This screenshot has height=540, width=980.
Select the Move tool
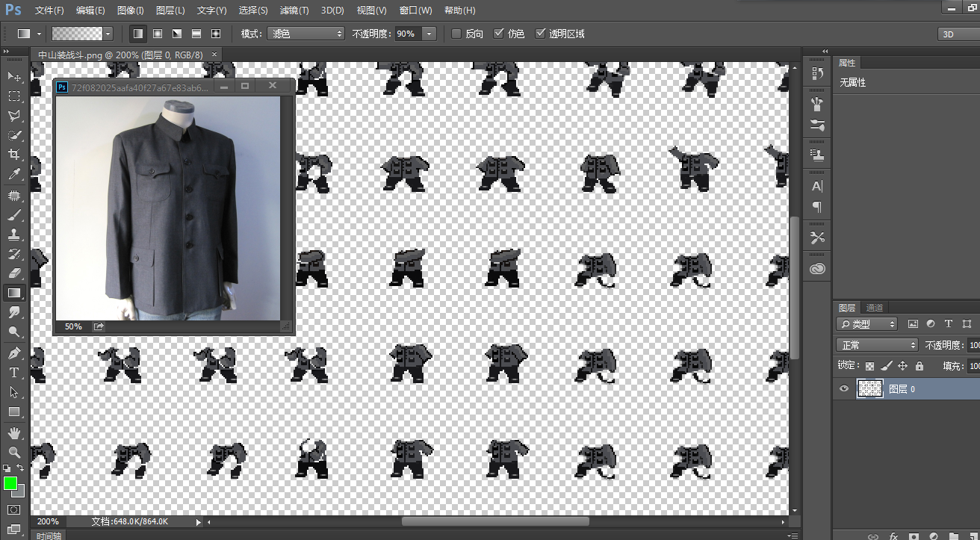coord(14,76)
